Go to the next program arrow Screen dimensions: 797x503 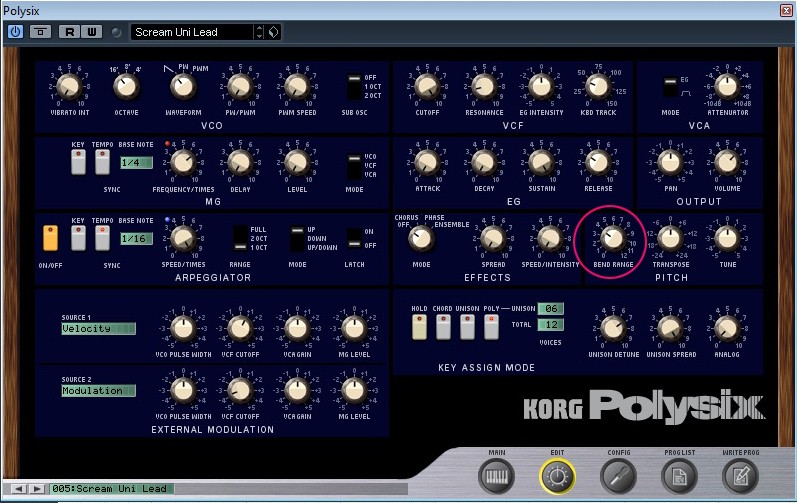click(36, 489)
